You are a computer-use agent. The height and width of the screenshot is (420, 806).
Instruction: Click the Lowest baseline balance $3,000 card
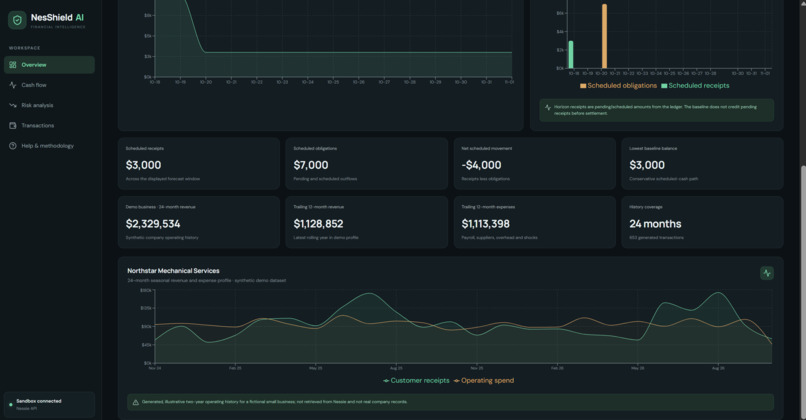(x=702, y=163)
